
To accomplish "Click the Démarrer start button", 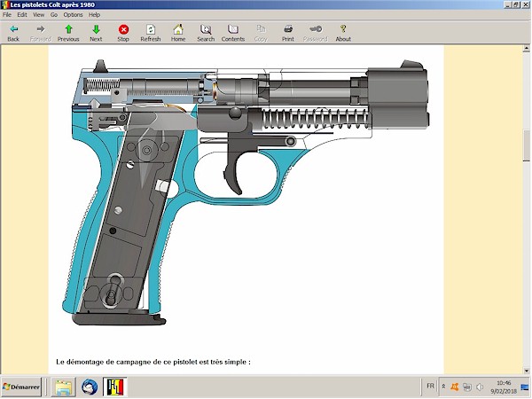I will (x=22, y=387).
